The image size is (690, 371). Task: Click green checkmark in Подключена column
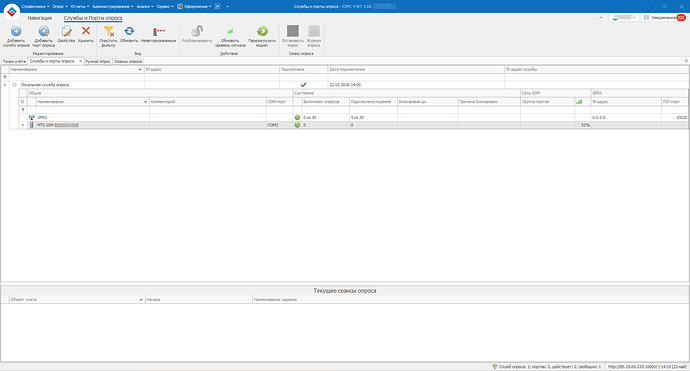tap(303, 84)
